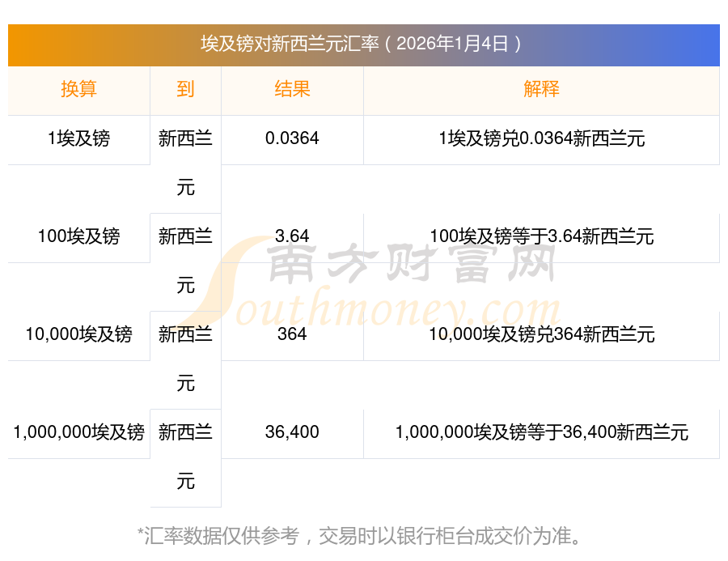Select explanation 100埃及镑等于3.64新西兰元
This screenshot has height=561, width=728.
(x=541, y=237)
